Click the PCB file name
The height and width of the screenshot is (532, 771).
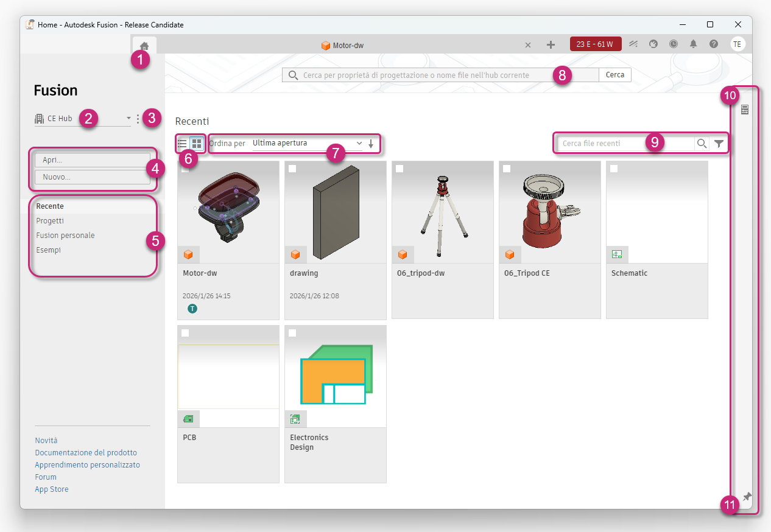coord(189,438)
